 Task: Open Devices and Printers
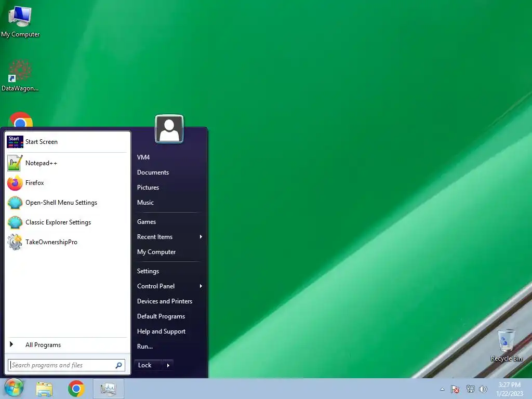[165, 301]
